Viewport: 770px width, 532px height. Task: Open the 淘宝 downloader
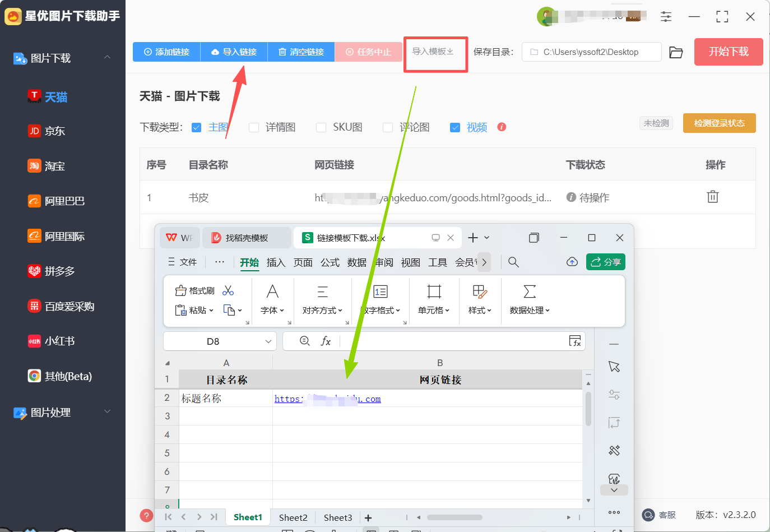pyautogui.click(x=47, y=166)
